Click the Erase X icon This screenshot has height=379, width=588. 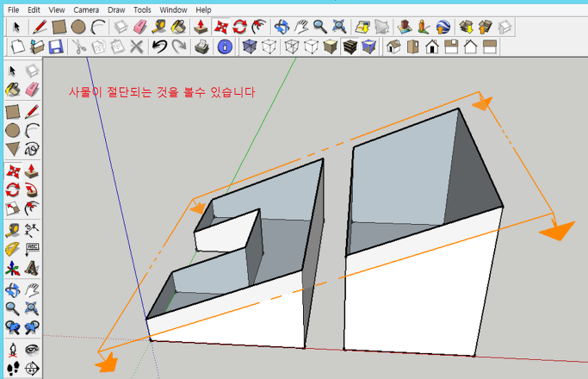[x=137, y=47]
